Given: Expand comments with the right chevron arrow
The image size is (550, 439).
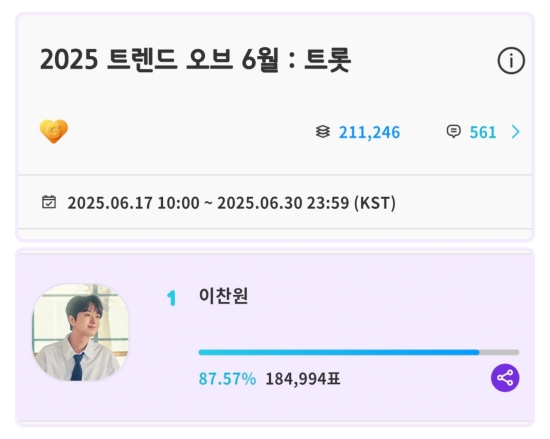Looking at the screenshot, I should pos(515,132).
